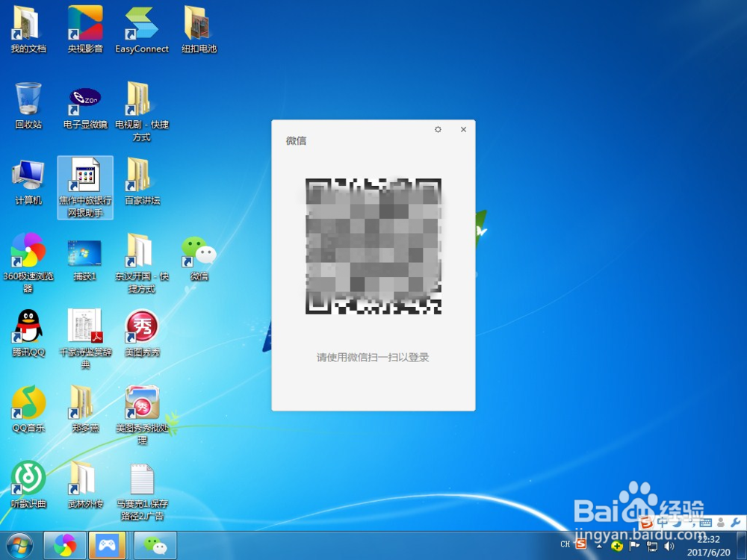Show hidden tray icons arrow
This screenshot has height=560, width=747.
point(599,546)
